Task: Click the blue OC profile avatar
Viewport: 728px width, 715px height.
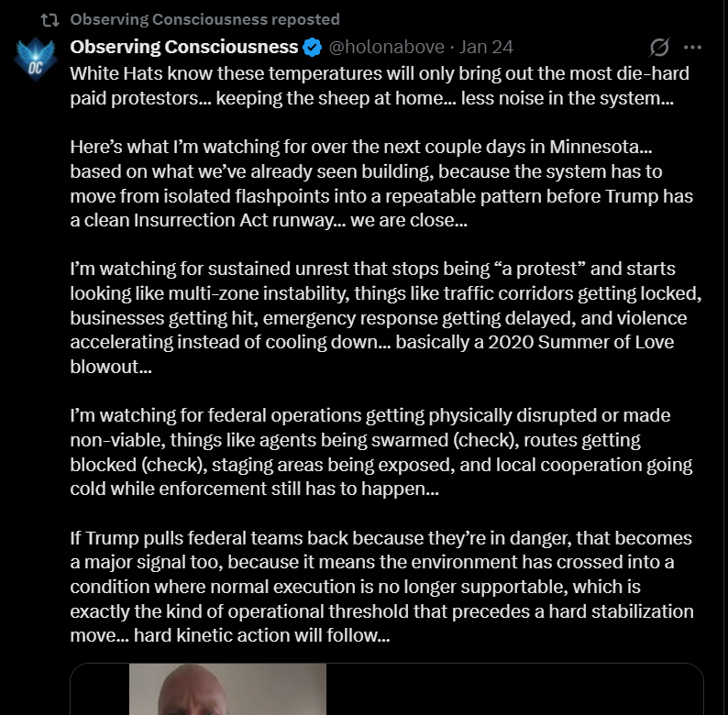Action: click(37, 57)
